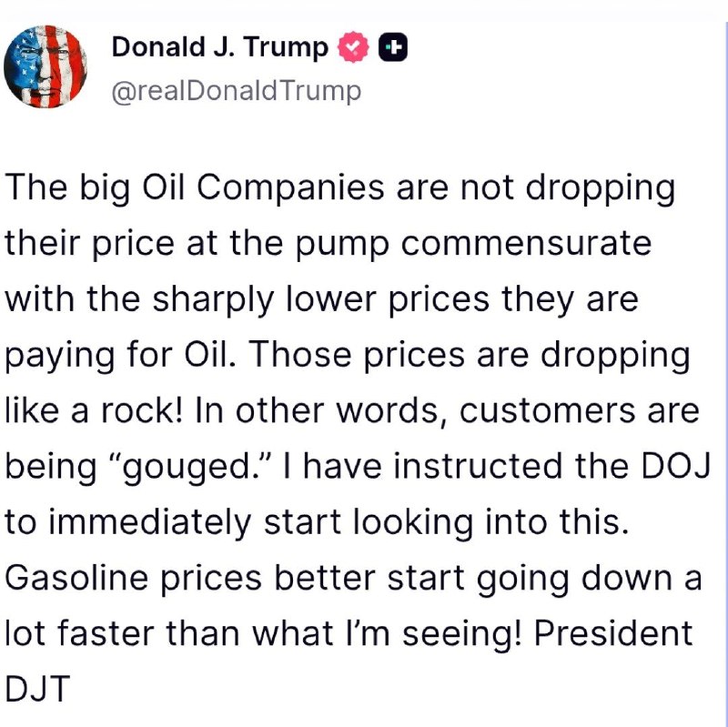The width and height of the screenshot is (728, 727).
Task: Click the black plus badge icon
Action: pos(393,47)
